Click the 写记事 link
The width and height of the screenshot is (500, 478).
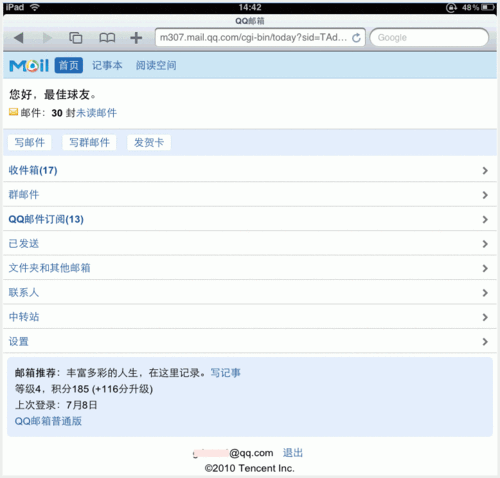pyautogui.click(x=225, y=373)
